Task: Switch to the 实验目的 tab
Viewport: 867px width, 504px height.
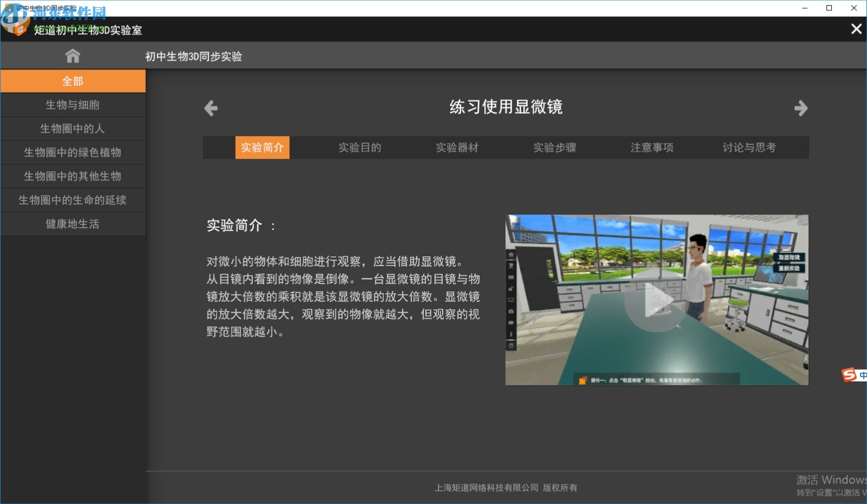Action: coord(360,148)
